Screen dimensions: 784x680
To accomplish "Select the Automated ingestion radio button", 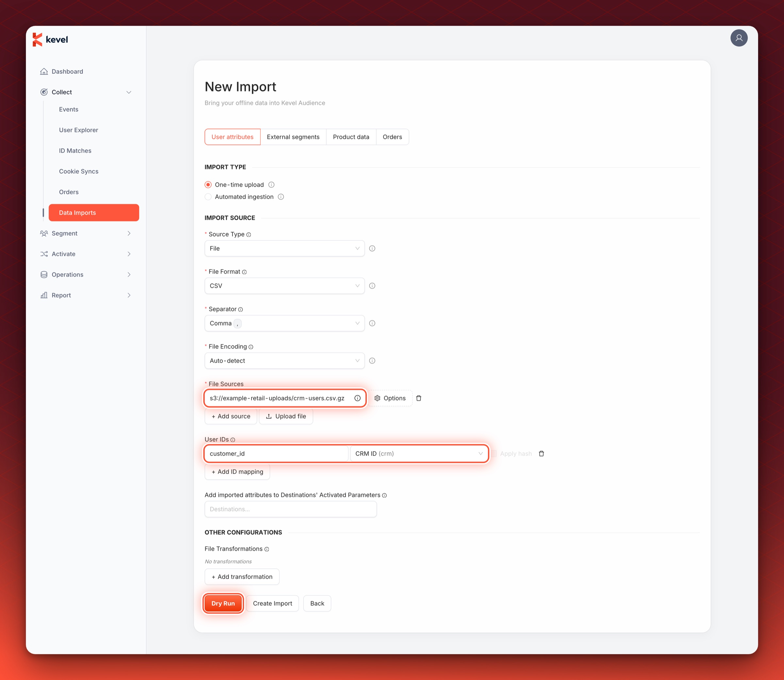I will pyautogui.click(x=208, y=197).
